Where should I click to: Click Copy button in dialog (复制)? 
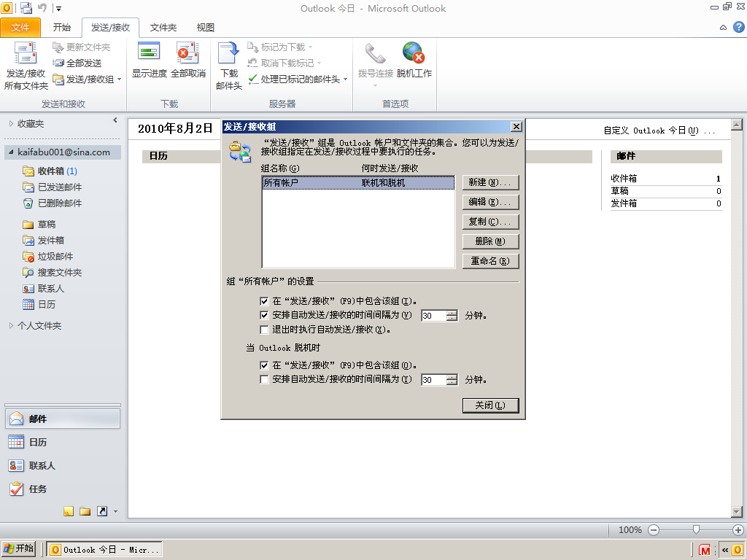point(490,222)
